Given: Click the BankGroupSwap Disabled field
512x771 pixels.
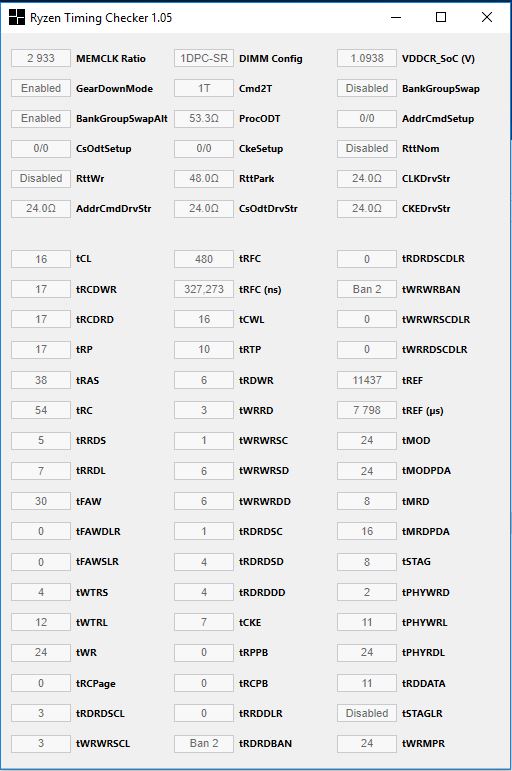Looking at the screenshot, I should [x=366, y=88].
